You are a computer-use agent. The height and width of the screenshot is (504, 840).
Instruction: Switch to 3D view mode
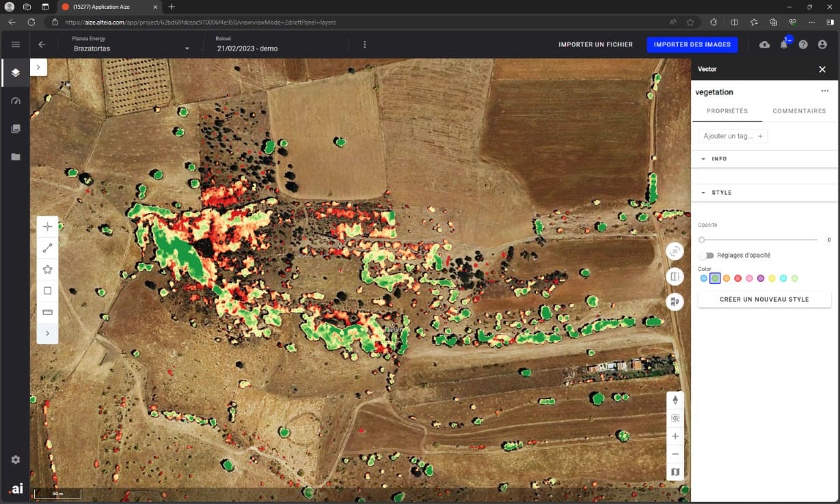coord(675,251)
